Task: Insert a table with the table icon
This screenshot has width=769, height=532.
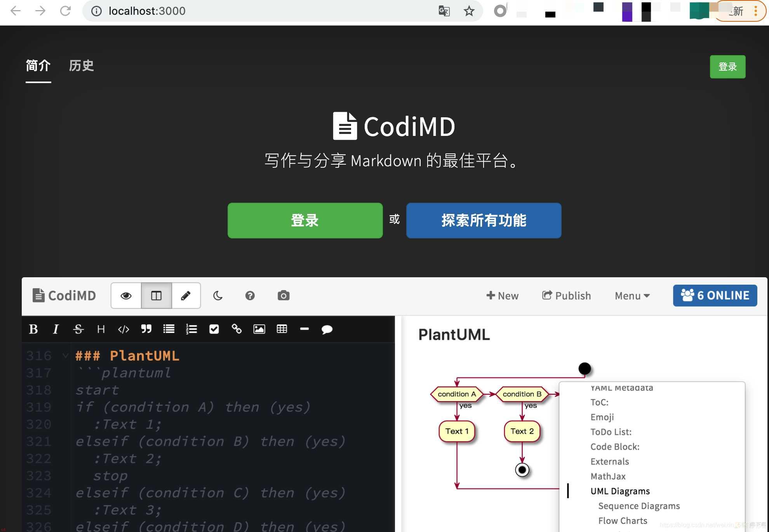Action: (x=282, y=329)
